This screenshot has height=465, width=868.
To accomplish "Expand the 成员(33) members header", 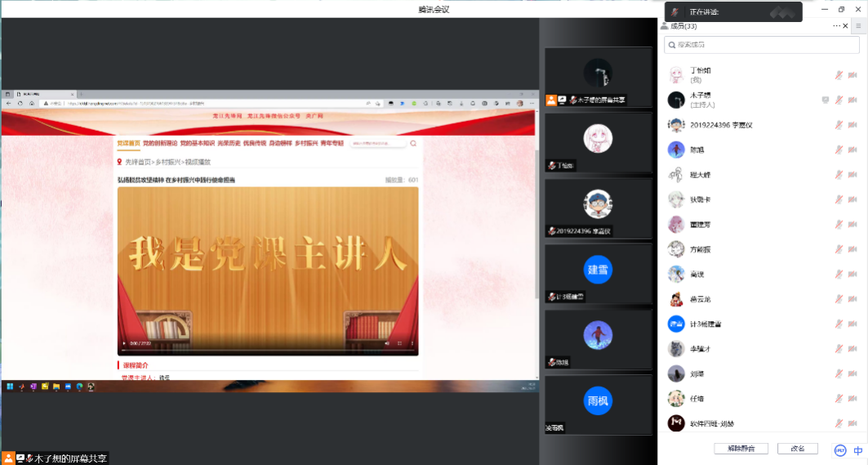I will point(683,26).
